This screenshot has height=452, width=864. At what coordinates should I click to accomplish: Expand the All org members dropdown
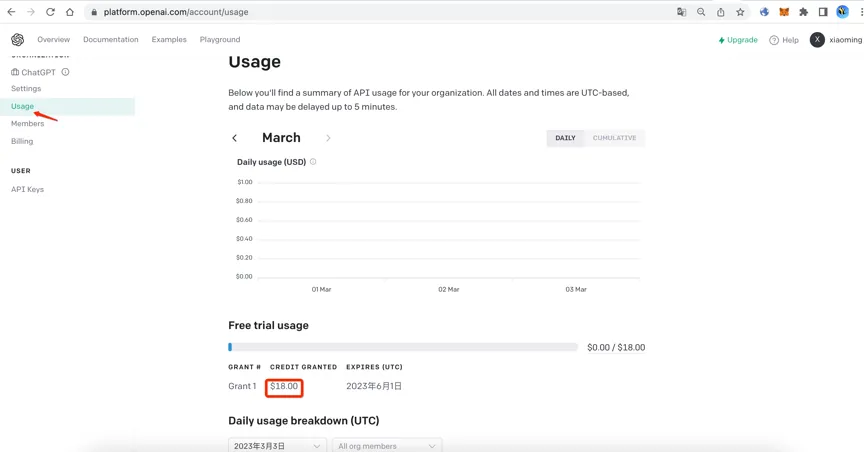coord(386,445)
